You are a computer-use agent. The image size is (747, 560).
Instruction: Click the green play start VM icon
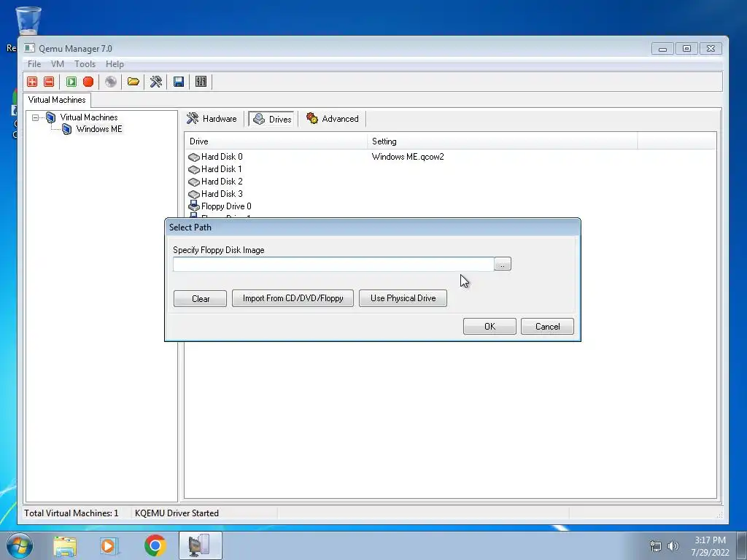(71, 82)
